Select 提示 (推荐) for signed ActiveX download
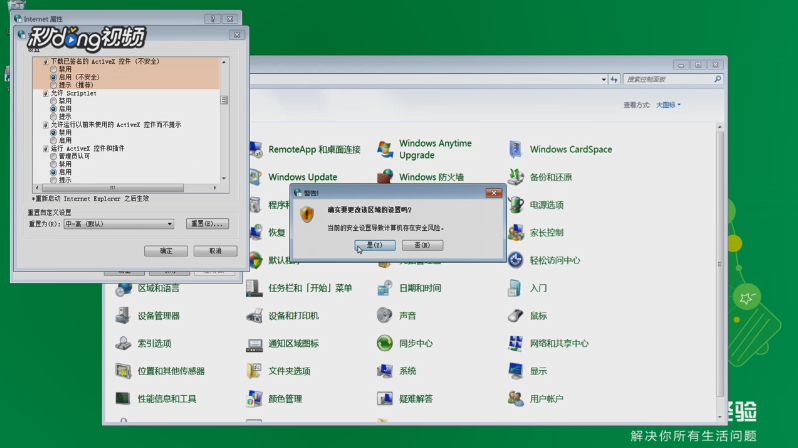 click(53, 85)
